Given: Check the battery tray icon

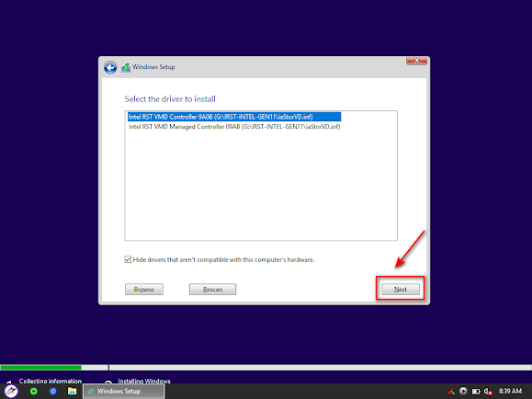Looking at the screenshot, I should [476, 392].
